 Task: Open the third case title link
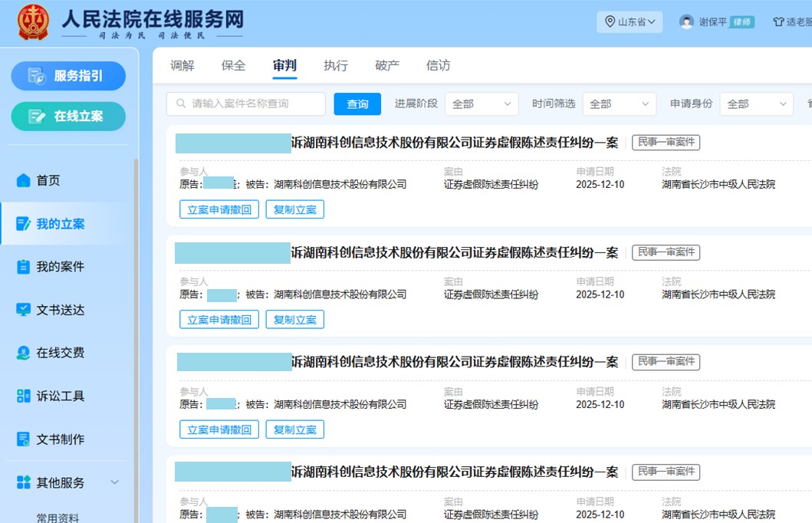[455, 362]
